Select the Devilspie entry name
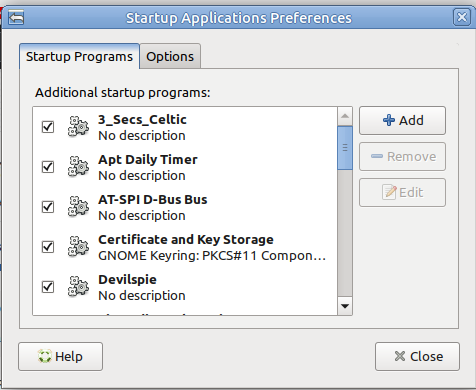The image size is (476, 390). click(127, 280)
